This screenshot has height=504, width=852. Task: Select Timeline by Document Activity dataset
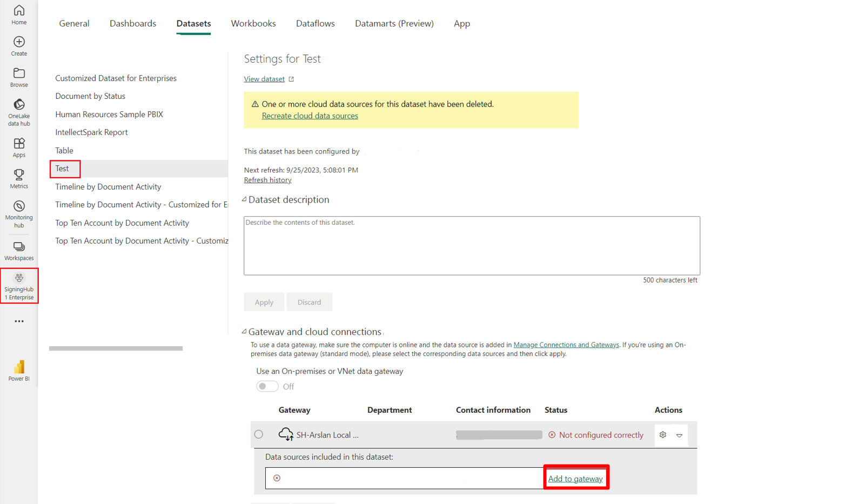(108, 187)
